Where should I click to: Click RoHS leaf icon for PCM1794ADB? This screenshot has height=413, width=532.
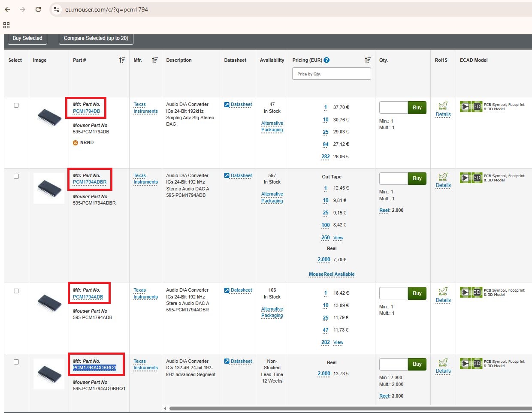click(x=443, y=291)
